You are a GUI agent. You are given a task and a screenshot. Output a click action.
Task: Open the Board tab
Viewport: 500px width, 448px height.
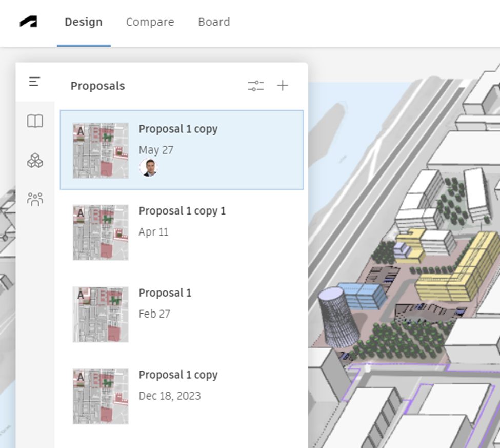tap(213, 22)
